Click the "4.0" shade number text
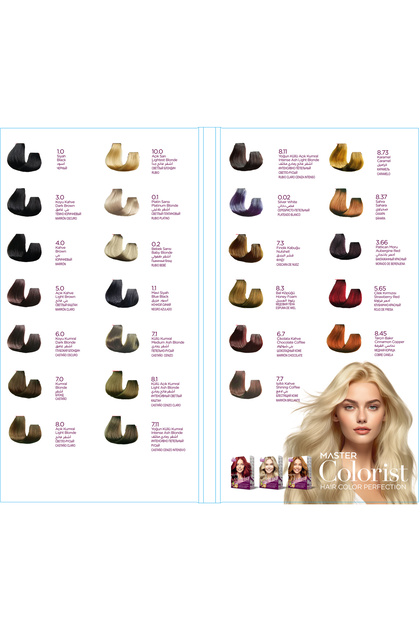This screenshot has height=630, width=420. point(59,243)
